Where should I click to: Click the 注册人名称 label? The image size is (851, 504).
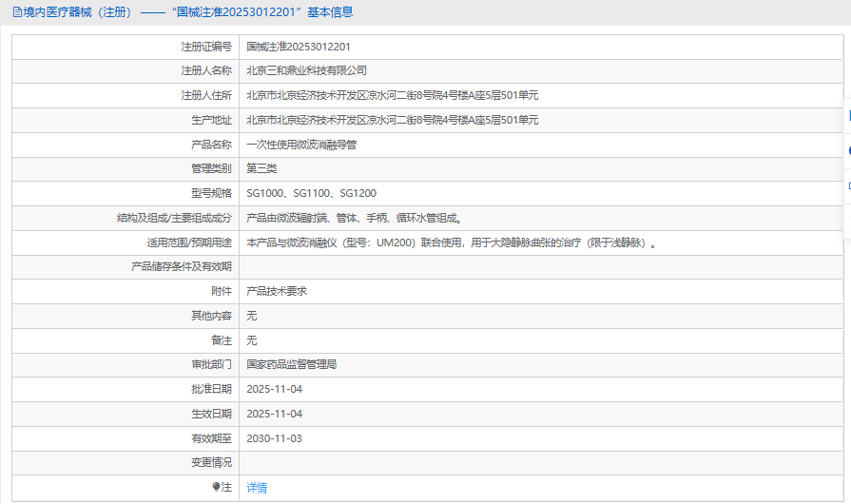point(206,70)
